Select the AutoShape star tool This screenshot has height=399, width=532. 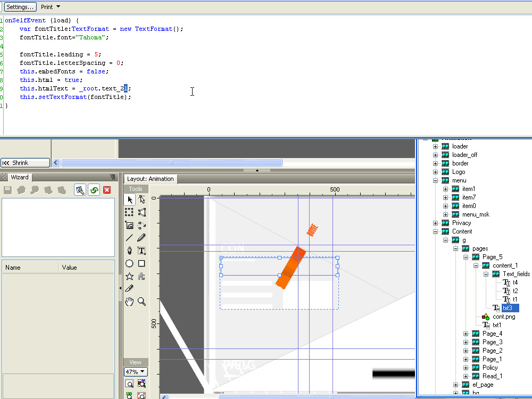(129, 276)
